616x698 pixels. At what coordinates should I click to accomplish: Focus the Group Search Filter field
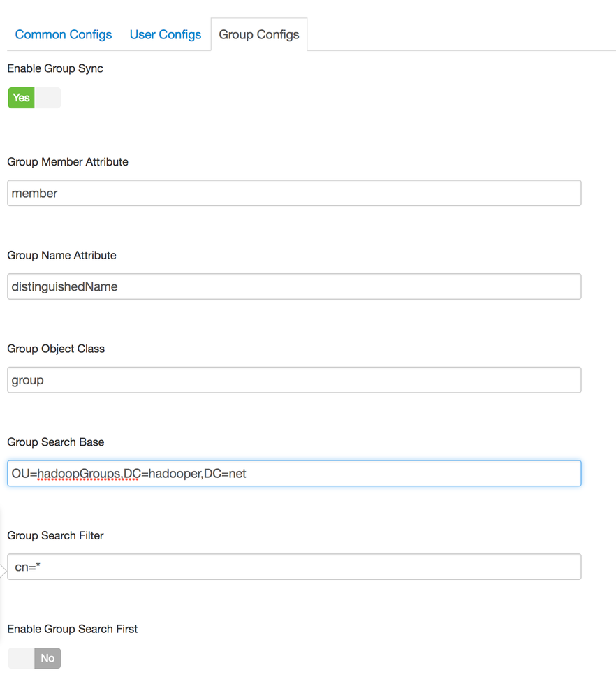[x=294, y=567]
